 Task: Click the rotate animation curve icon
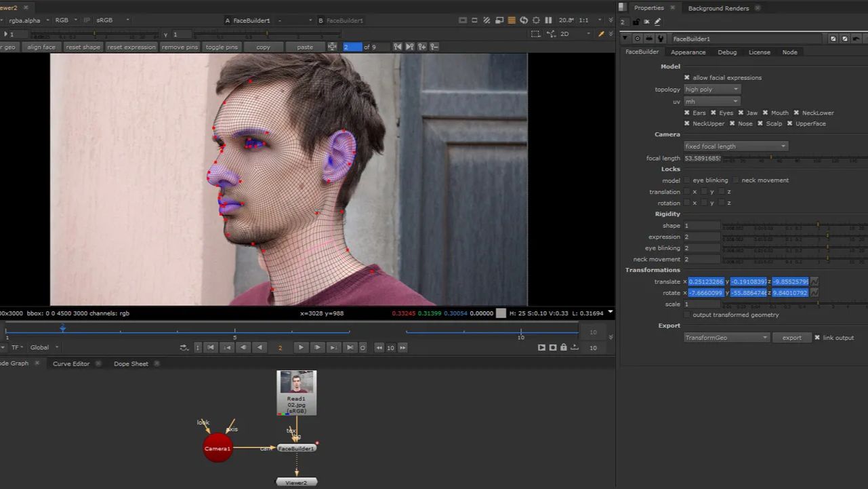(x=814, y=293)
